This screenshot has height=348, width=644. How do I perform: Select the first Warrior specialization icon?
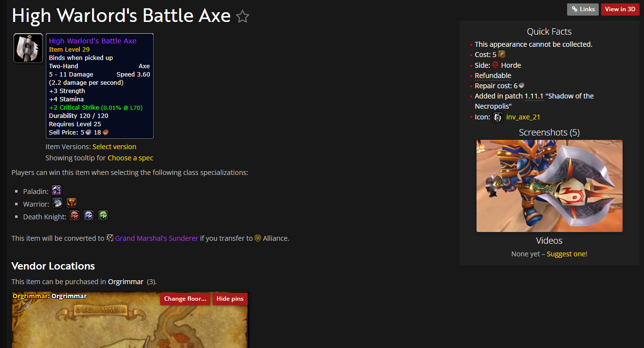(57, 203)
